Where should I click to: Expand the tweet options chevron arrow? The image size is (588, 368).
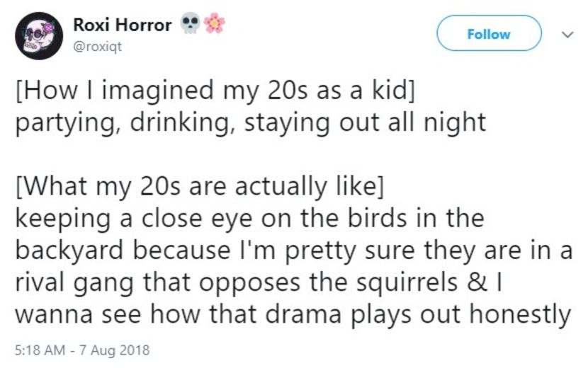(566, 34)
